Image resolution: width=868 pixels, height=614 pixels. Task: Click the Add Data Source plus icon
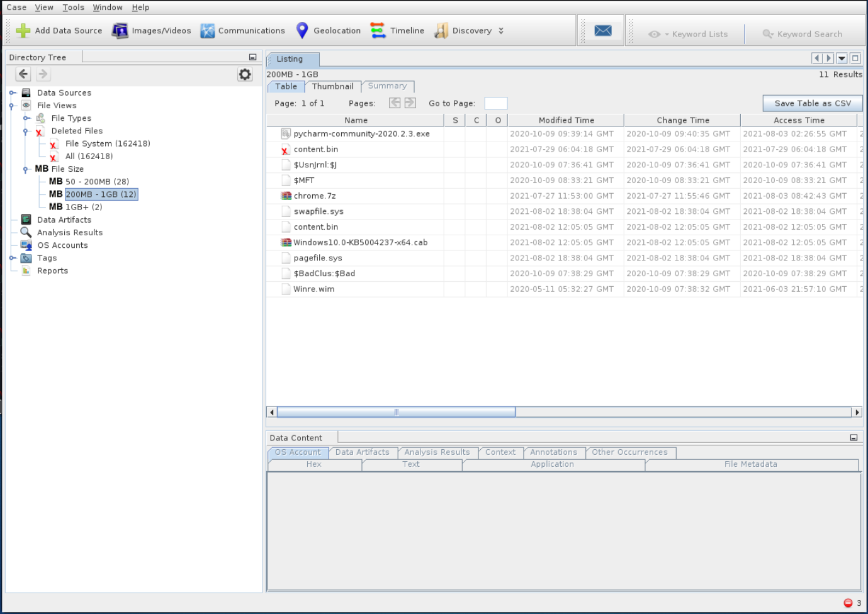pyautogui.click(x=23, y=31)
